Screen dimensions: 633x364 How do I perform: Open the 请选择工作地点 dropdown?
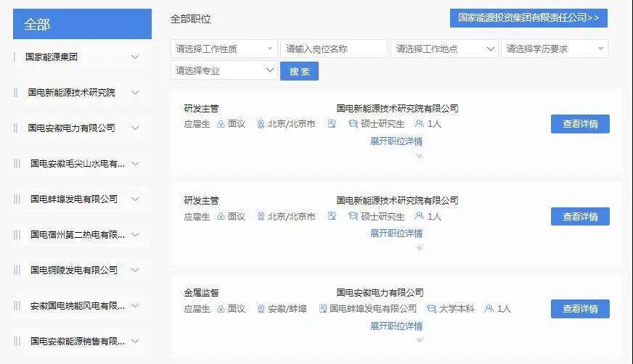444,49
